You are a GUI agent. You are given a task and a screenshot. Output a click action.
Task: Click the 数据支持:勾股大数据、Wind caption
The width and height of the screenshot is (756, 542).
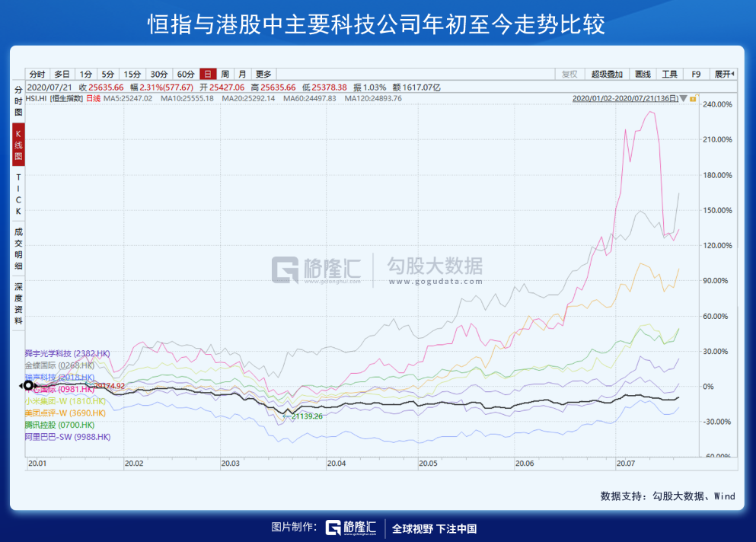668,496
